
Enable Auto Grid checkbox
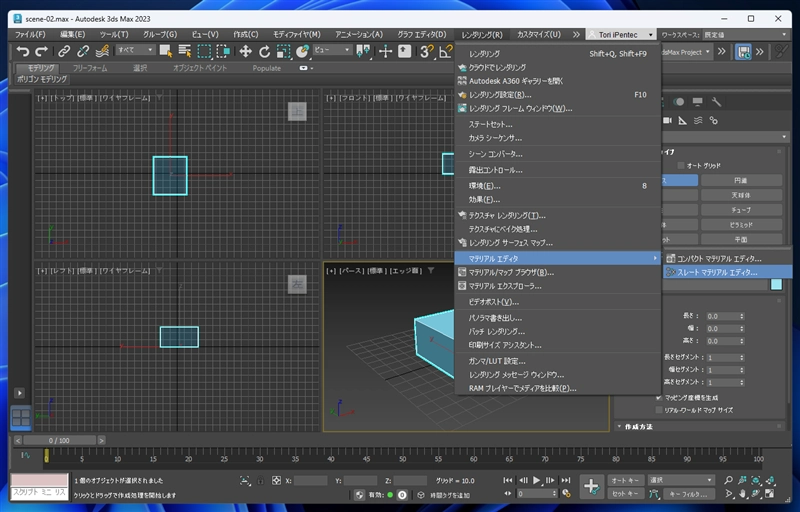tap(681, 165)
